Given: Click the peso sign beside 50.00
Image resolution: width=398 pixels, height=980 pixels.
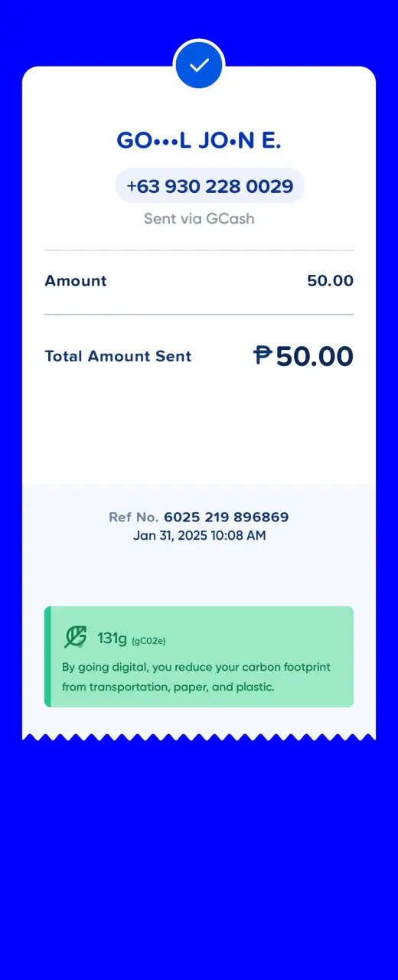Looking at the screenshot, I should 263,356.
